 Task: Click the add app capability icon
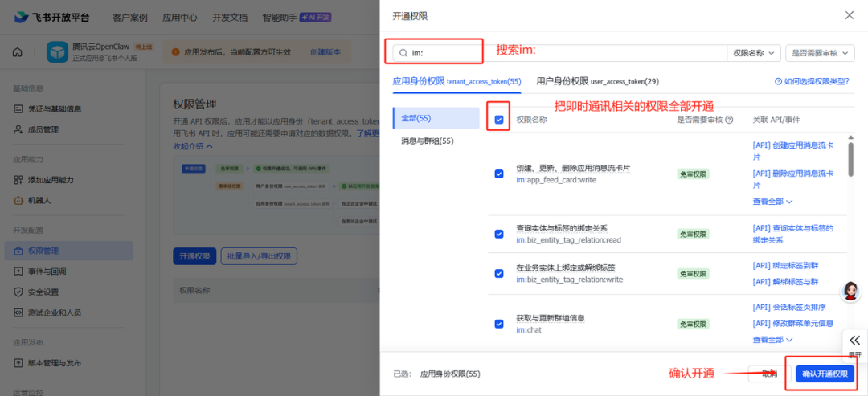point(18,180)
